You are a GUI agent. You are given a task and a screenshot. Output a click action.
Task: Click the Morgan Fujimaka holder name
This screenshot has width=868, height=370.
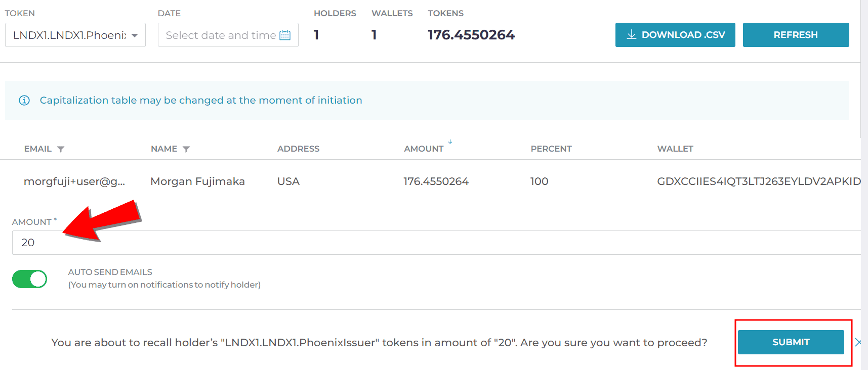pyautogui.click(x=197, y=181)
